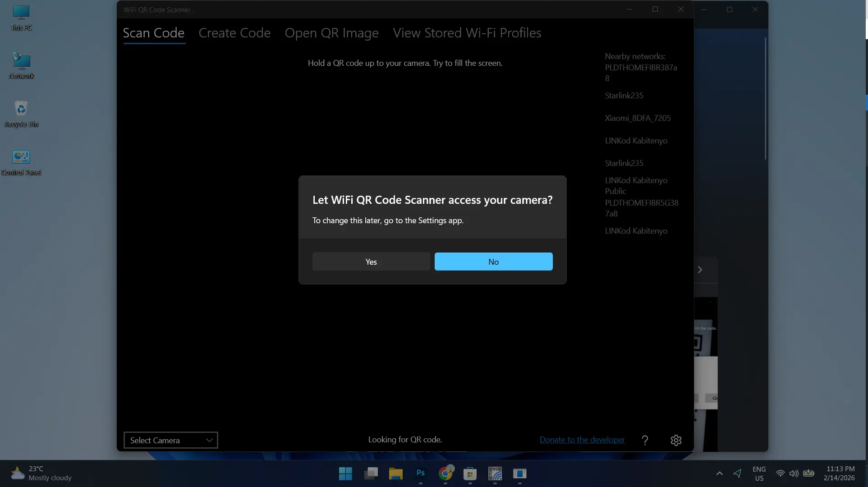The image size is (868, 487).
Task: Switch to the Create Code tab
Action: coord(234,33)
